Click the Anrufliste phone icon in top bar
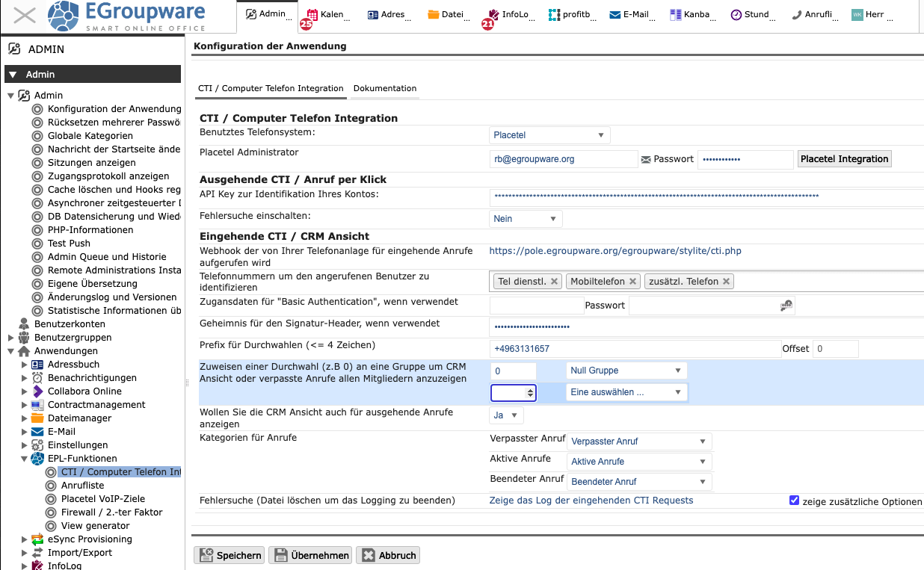Viewport: 924px width, 570px height. click(x=797, y=14)
